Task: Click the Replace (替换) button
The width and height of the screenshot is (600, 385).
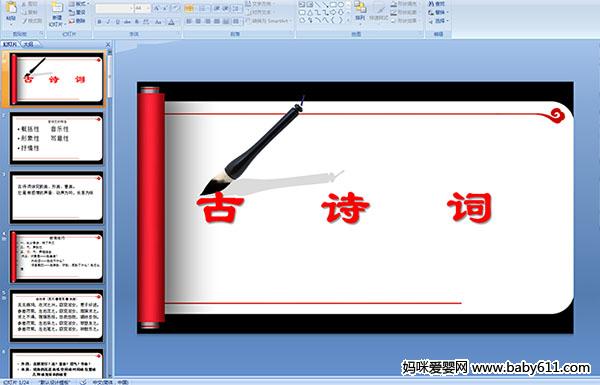Action: 437,12
